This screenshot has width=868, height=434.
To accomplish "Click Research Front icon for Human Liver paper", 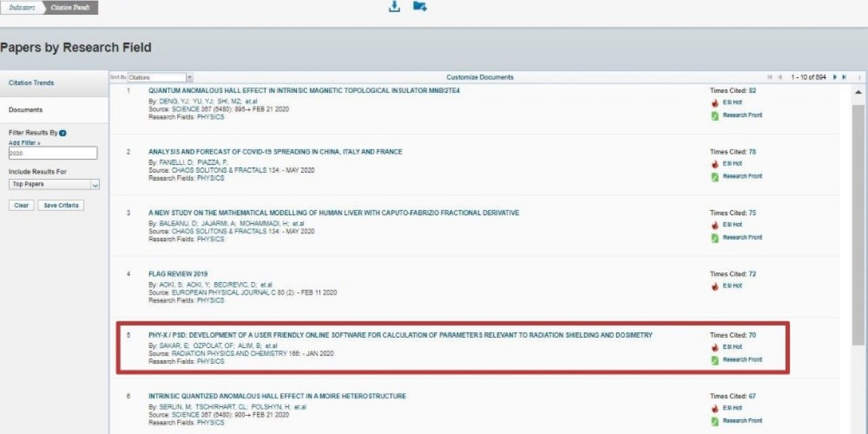I will pyautogui.click(x=715, y=238).
